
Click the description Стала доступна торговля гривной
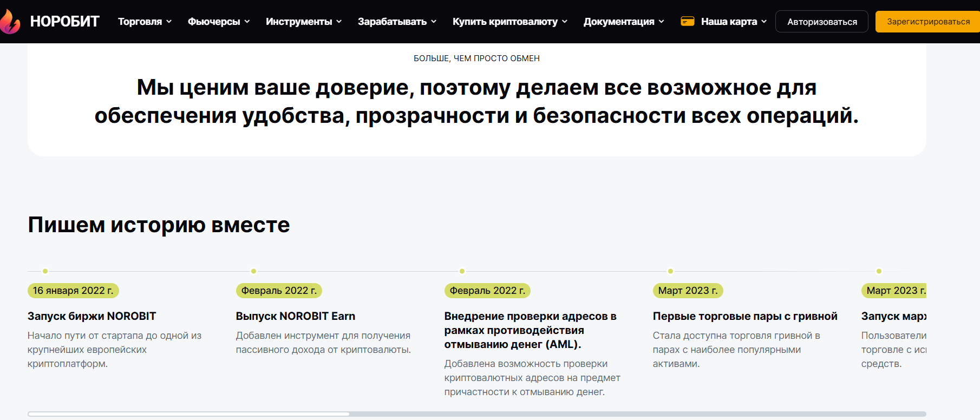click(736, 350)
